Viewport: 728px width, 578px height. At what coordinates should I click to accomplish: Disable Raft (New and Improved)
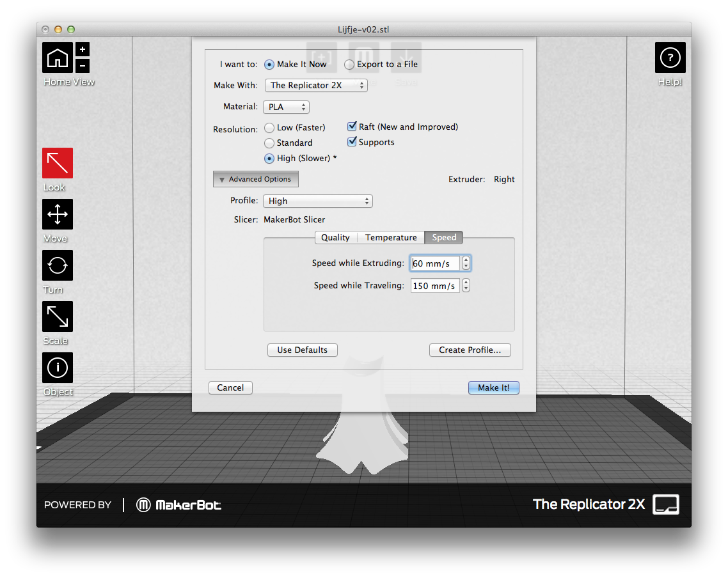[x=352, y=126]
